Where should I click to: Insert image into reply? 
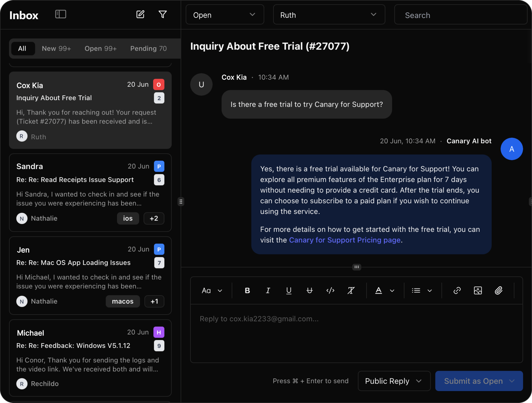pyautogui.click(x=478, y=291)
